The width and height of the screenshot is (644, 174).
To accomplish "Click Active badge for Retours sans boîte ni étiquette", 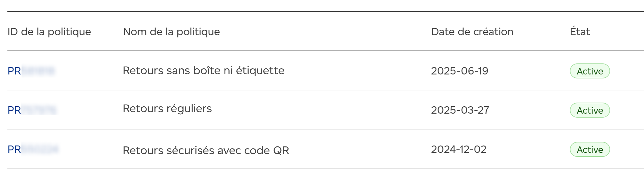I will click(589, 71).
